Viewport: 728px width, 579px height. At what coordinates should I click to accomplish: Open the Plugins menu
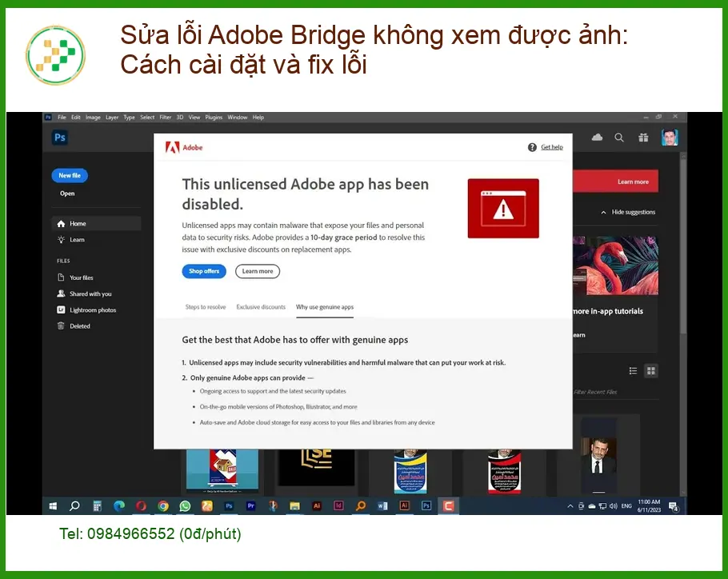point(214,118)
